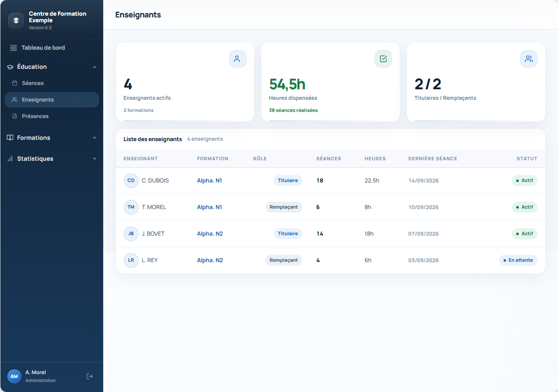
Task: Open Alpha. N2 link in L. REY row
Action: click(210, 260)
